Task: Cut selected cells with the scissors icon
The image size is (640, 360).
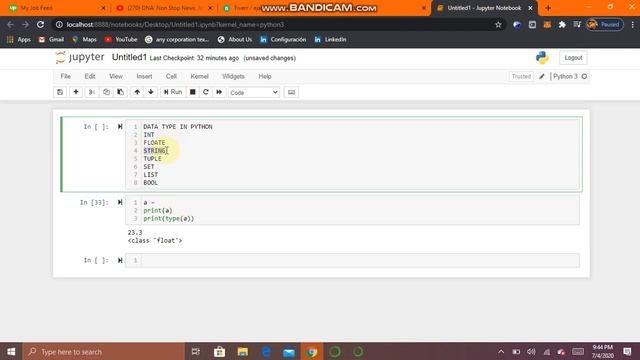Action: (92, 92)
